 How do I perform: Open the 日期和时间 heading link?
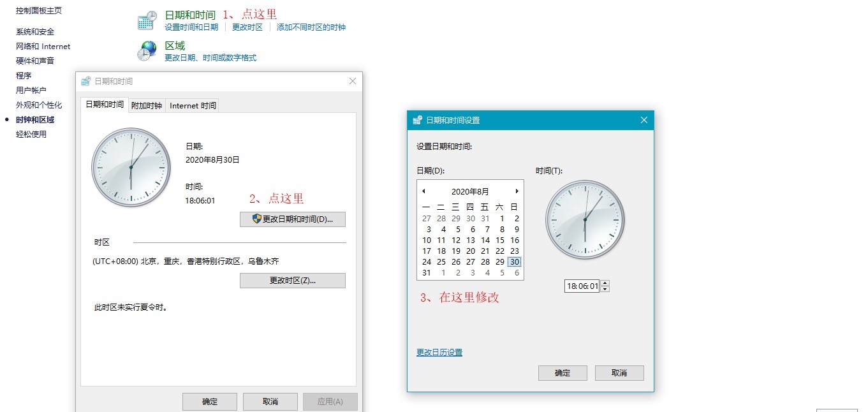click(x=190, y=14)
